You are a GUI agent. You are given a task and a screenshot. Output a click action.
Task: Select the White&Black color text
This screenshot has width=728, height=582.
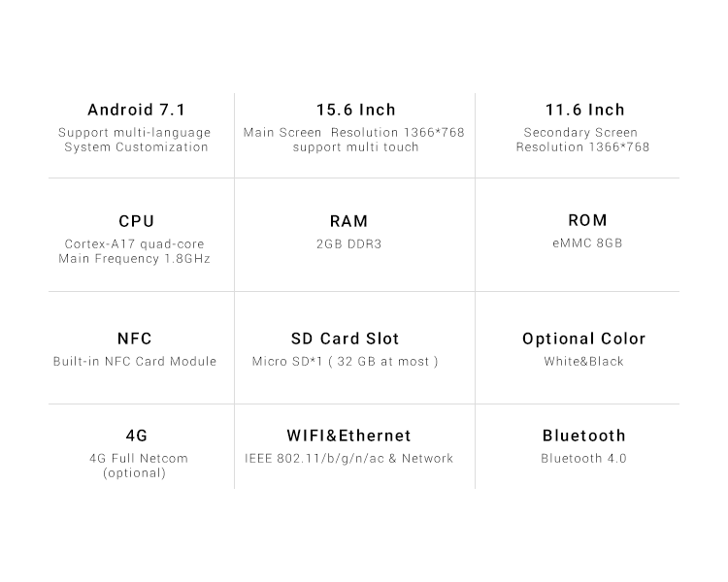[x=584, y=362]
